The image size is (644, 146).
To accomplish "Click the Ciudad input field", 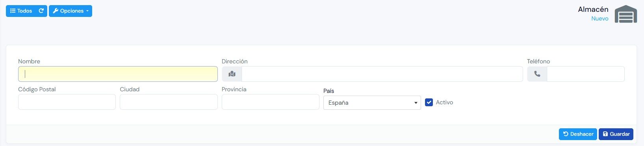I will [x=169, y=102].
